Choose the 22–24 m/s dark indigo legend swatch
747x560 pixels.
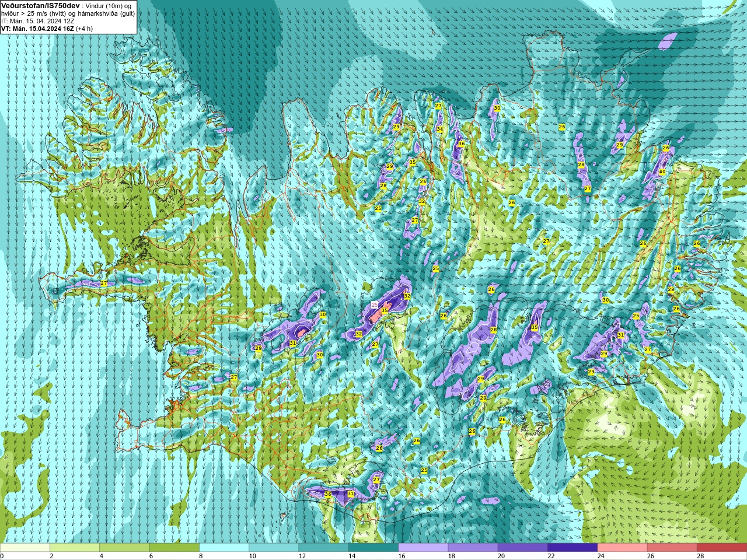click(573, 548)
